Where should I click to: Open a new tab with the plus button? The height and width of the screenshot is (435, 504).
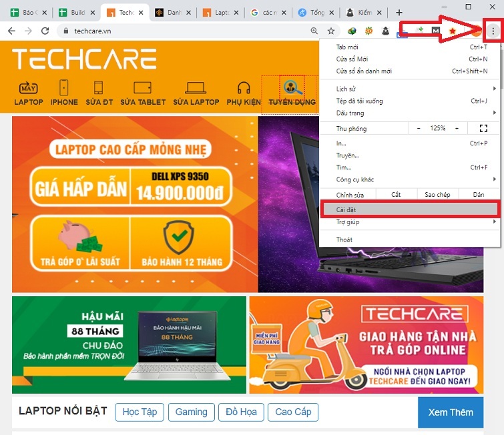pyautogui.click(x=399, y=13)
